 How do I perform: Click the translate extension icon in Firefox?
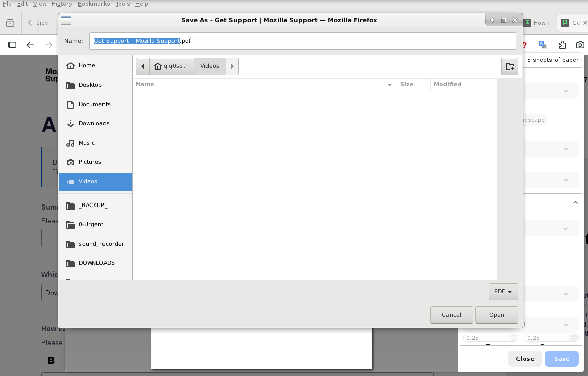542,45
